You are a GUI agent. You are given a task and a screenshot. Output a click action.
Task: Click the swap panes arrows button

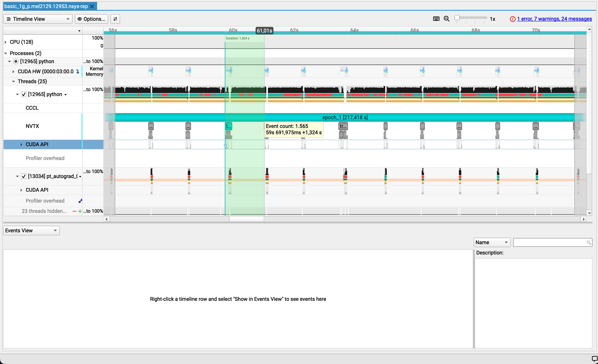115,19
